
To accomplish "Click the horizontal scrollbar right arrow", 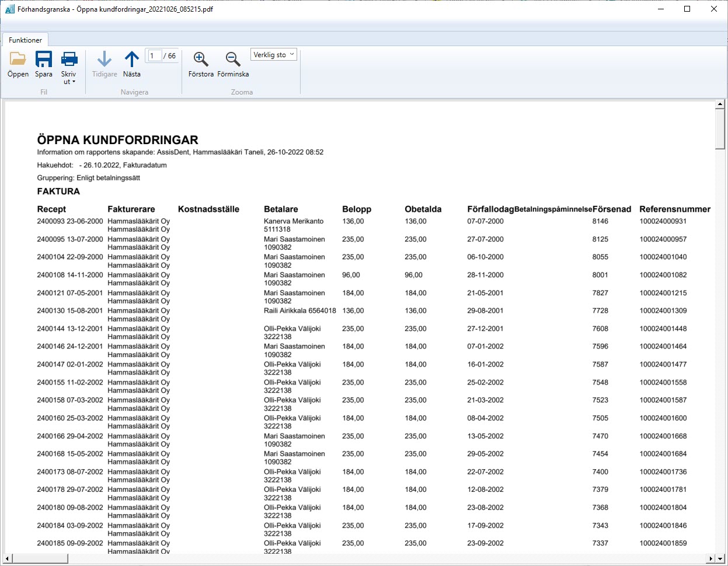I will (x=710, y=559).
